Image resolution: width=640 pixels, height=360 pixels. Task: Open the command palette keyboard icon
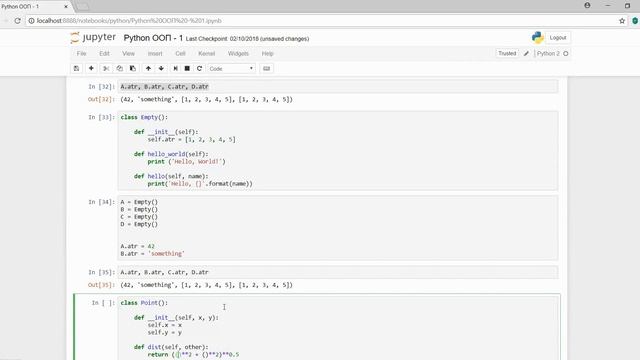[267, 69]
